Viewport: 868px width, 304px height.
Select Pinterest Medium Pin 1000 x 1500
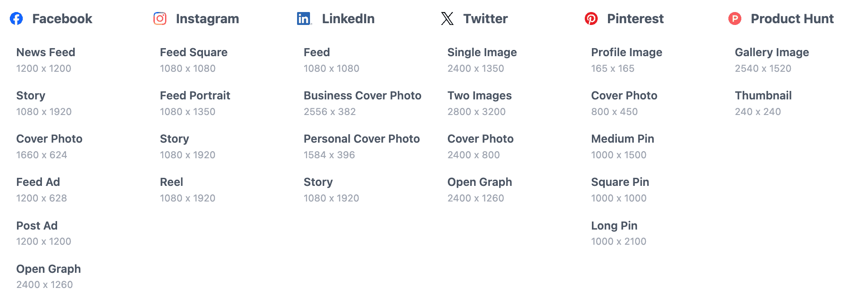[x=622, y=146]
